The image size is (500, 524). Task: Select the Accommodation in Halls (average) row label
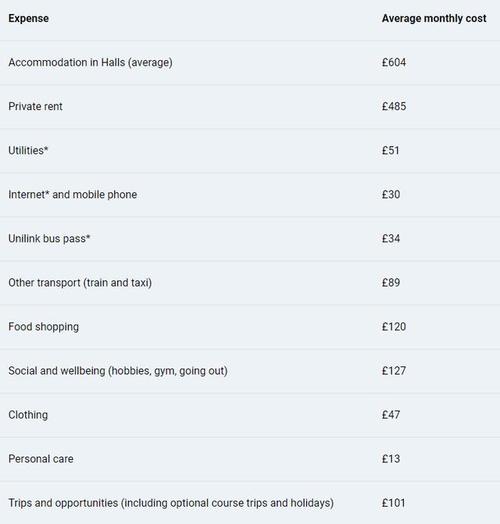click(x=90, y=62)
